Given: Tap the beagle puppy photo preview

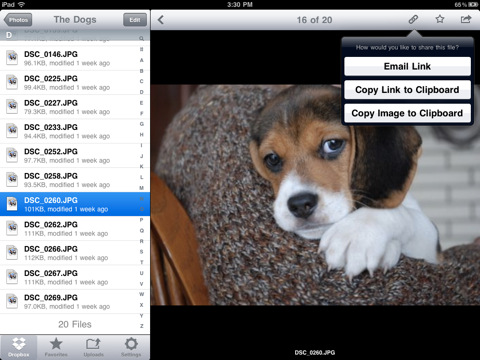Looking at the screenshot, I should [315, 195].
